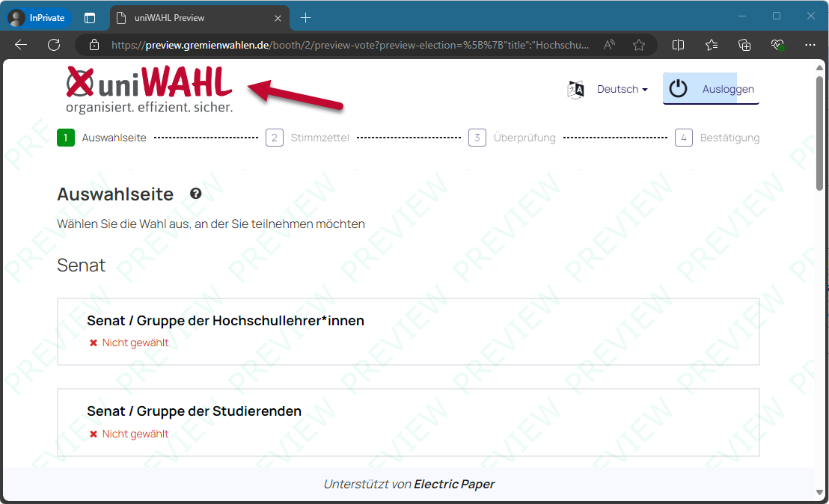
Task: Minimize the browser window
Action: 742,16
